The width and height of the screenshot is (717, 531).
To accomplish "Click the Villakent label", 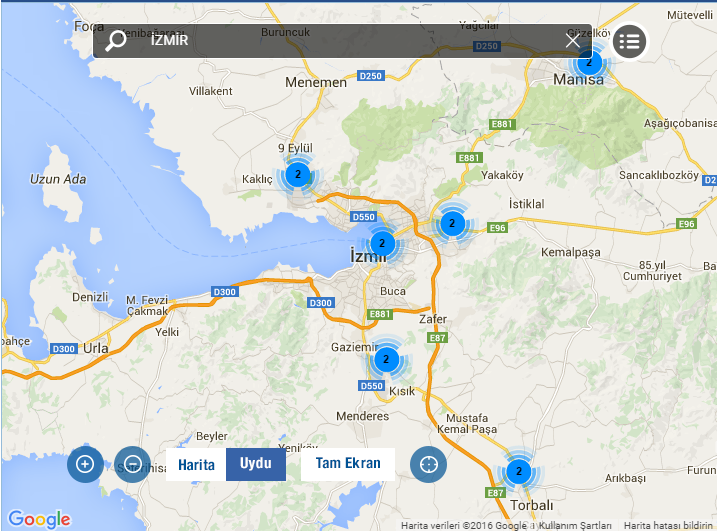I will 211,91.
